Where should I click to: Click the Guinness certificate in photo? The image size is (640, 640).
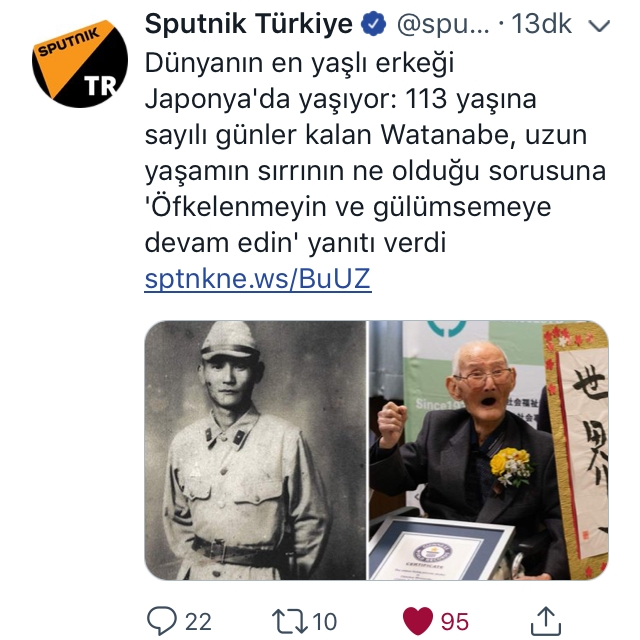tap(439, 548)
